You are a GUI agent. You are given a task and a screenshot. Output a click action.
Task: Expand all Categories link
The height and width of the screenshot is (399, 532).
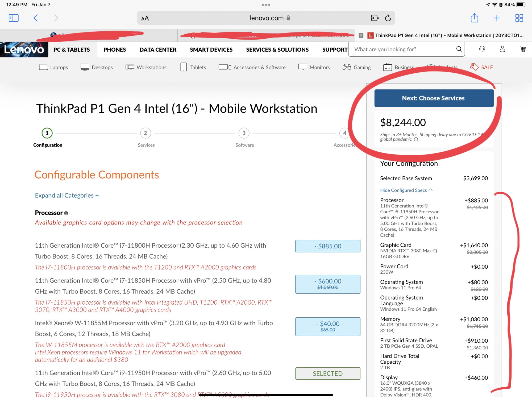coord(67,196)
